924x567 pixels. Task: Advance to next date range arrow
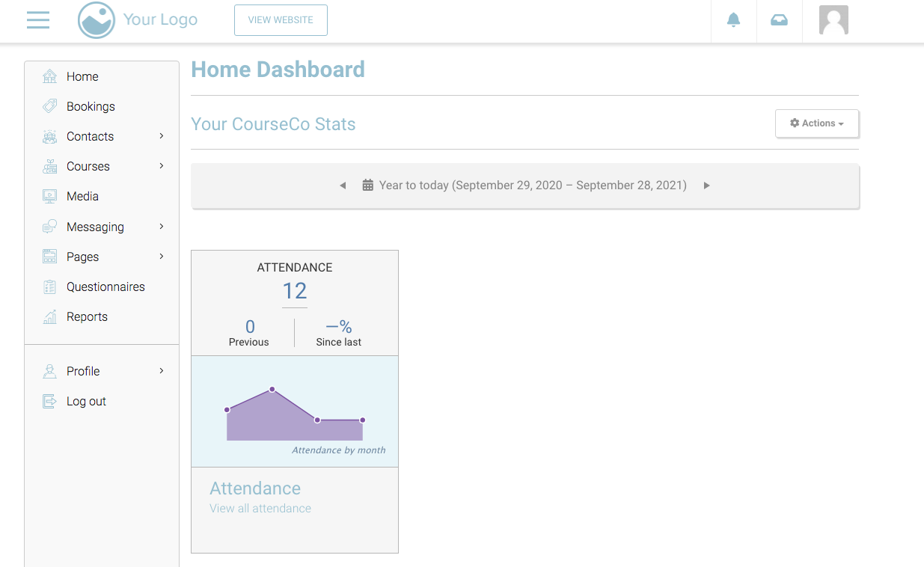point(706,186)
